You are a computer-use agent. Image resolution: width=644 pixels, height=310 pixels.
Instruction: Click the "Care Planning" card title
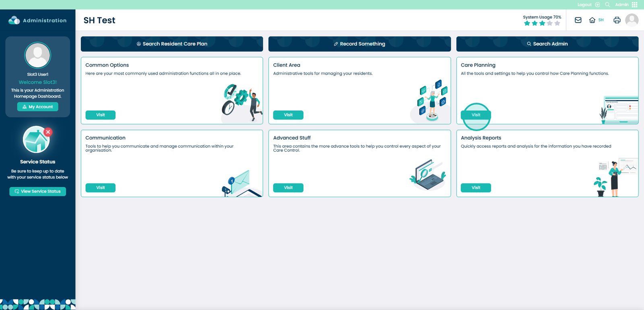click(x=478, y=65)
